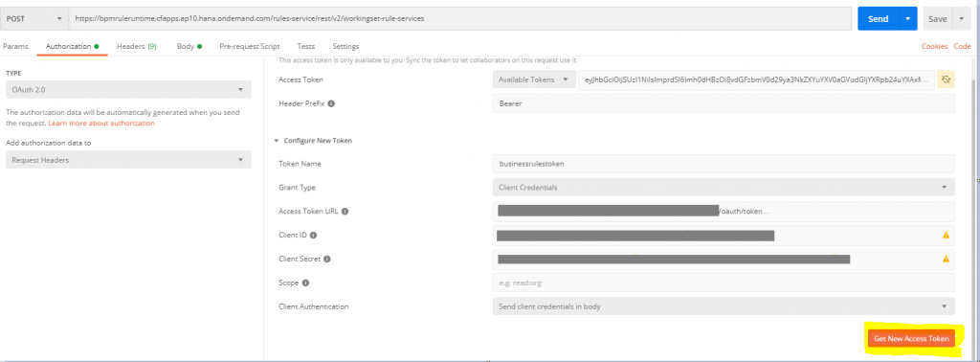Click Get New Access Token button
The width and height of the screenshot is (980, 362).
pos(911,338)
